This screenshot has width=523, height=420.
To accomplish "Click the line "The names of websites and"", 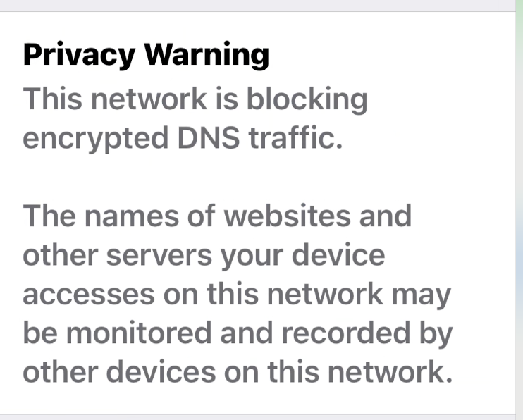I will click(217, 216).
